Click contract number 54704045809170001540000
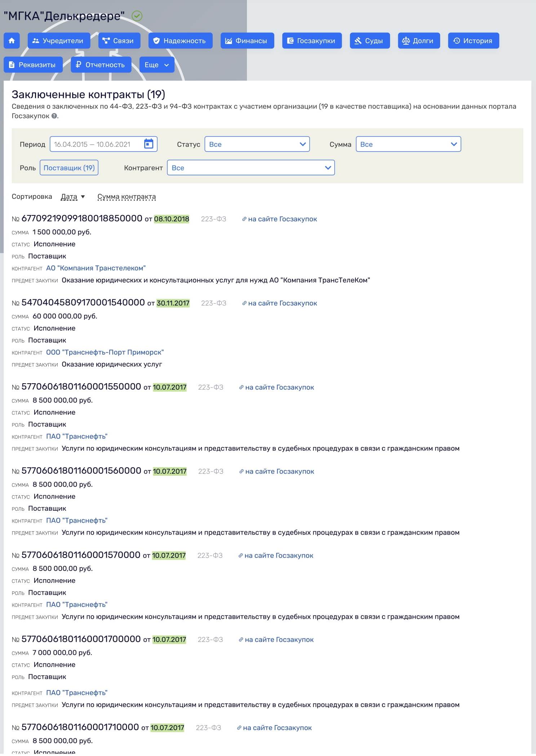The height and width of the screenshot is (756, 536). pos(83,303)
